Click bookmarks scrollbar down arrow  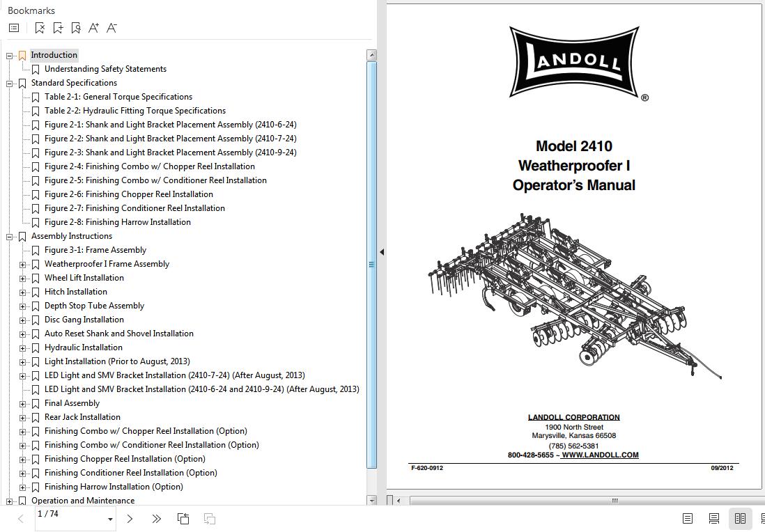[371, 500]
